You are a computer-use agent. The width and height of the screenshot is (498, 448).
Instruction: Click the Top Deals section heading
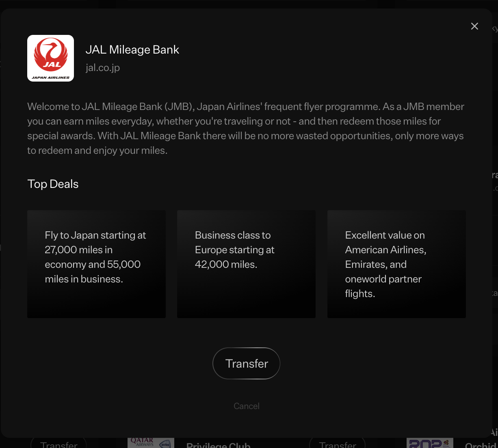(53, 184)
